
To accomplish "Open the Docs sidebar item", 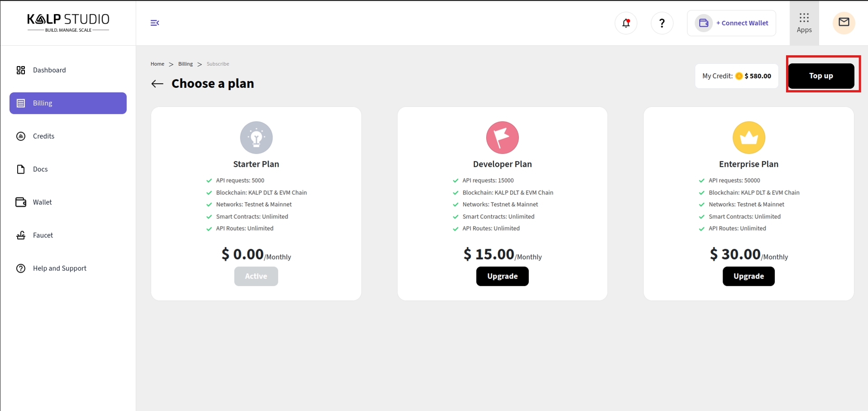I will 40,169.
